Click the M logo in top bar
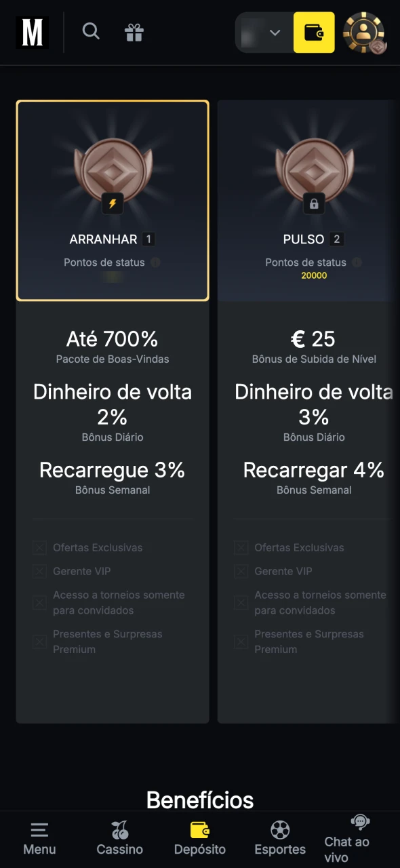The image size is (400, 868). [x=31, y=32]
